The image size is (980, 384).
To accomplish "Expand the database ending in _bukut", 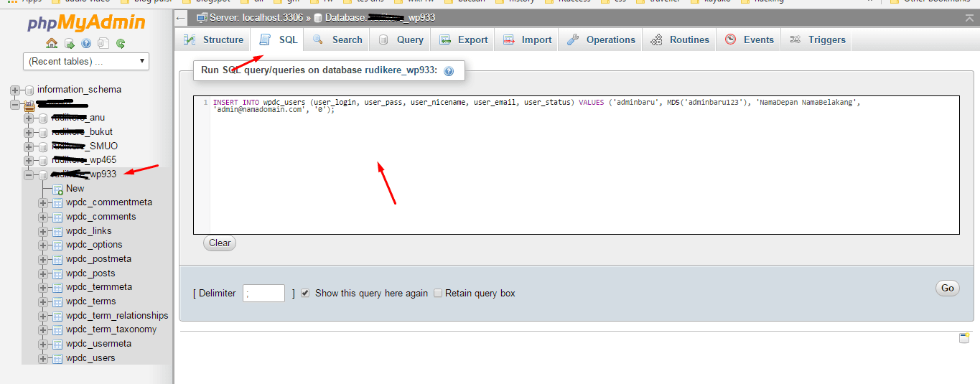I will [29, 132].
